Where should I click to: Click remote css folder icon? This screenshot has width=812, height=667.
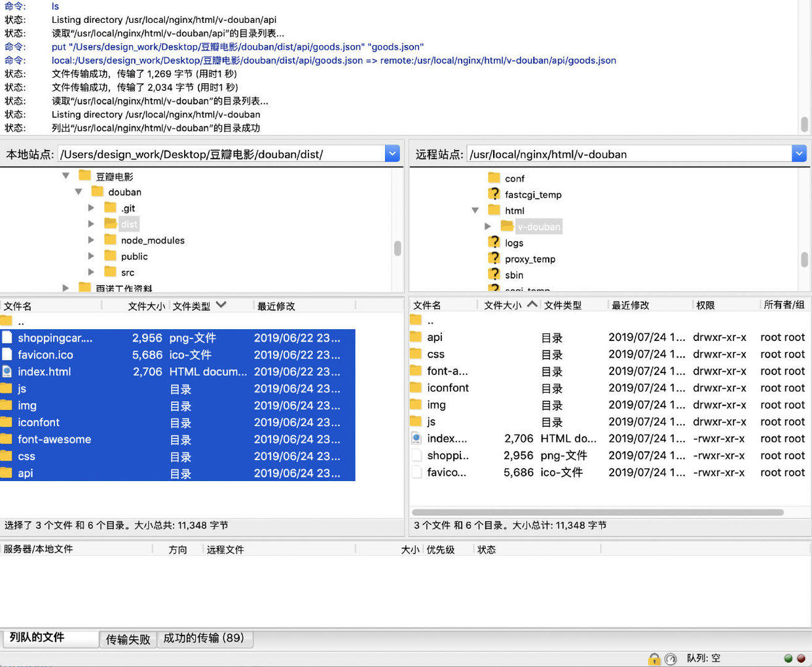click(x=416, y=353)
